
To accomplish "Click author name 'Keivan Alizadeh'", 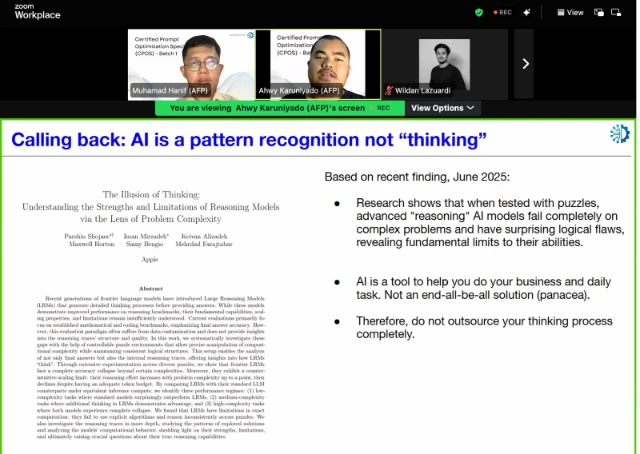I will tap(204, 236).
